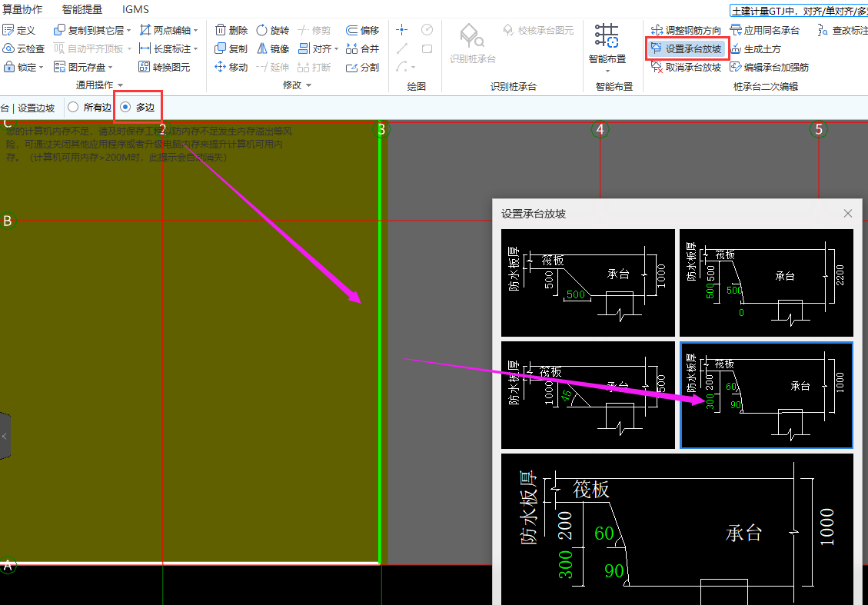The image size is (868, 605).
Task: Open the 智能提量 menu tab
Action: [x=82, y=9]
